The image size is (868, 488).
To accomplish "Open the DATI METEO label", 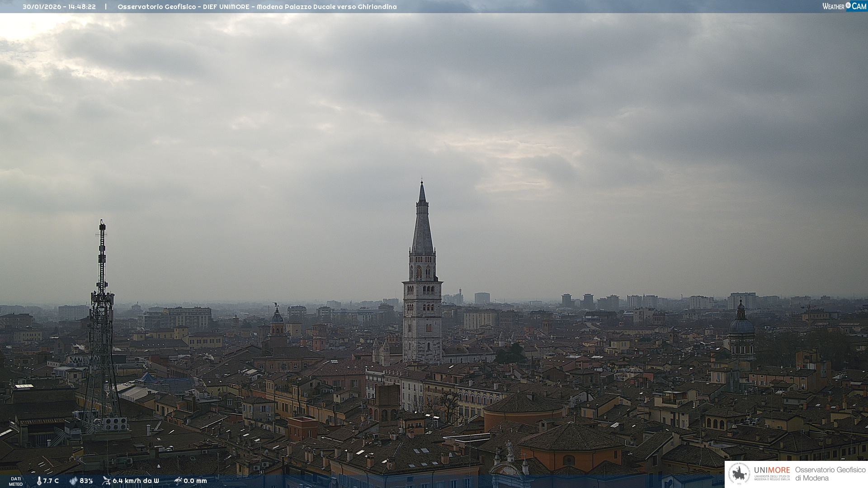I will point(16,481).
